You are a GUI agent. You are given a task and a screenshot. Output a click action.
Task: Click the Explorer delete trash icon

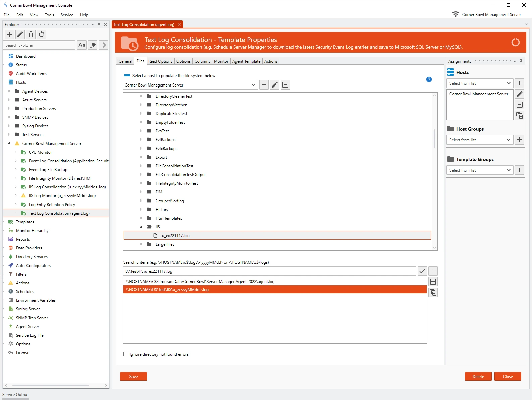point(31,34)
